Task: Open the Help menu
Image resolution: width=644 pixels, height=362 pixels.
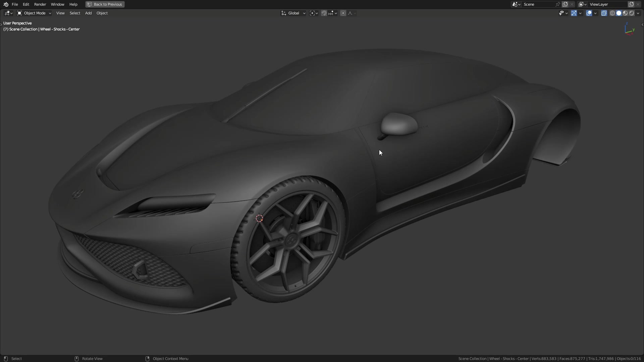Action: [73, 4]
